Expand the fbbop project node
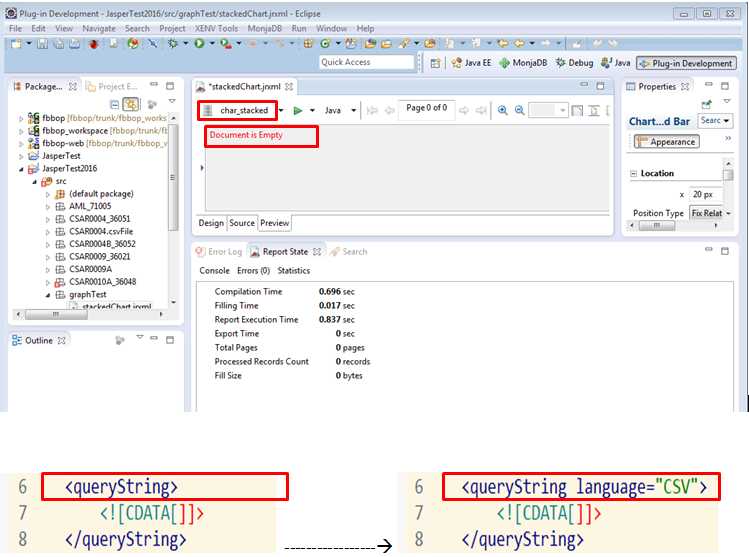 (21, 118)
